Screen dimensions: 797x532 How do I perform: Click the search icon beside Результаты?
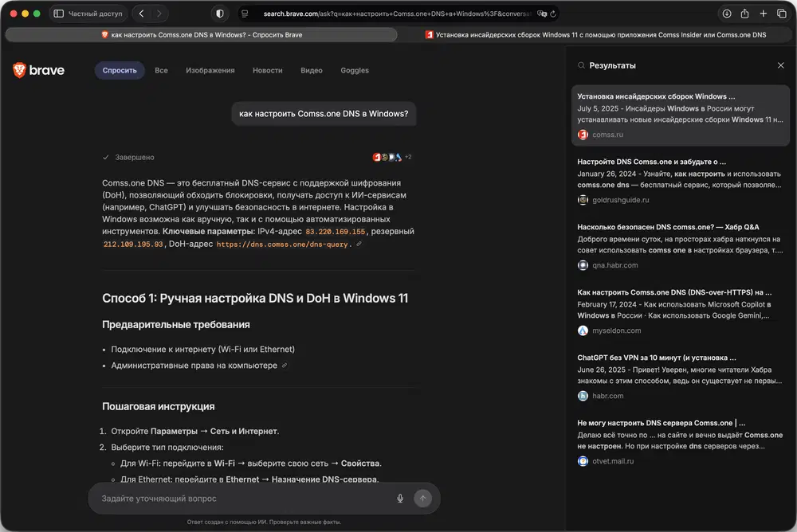click(x=581, y=65)
